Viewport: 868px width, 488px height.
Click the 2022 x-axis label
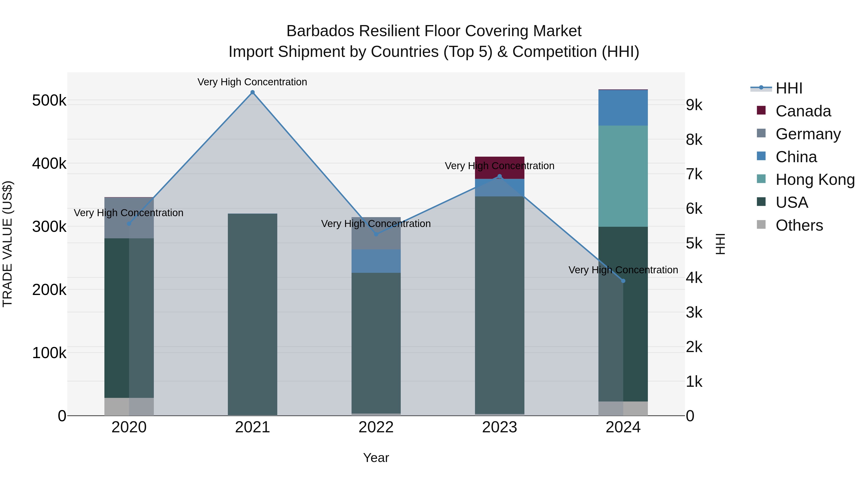(376, 427)
